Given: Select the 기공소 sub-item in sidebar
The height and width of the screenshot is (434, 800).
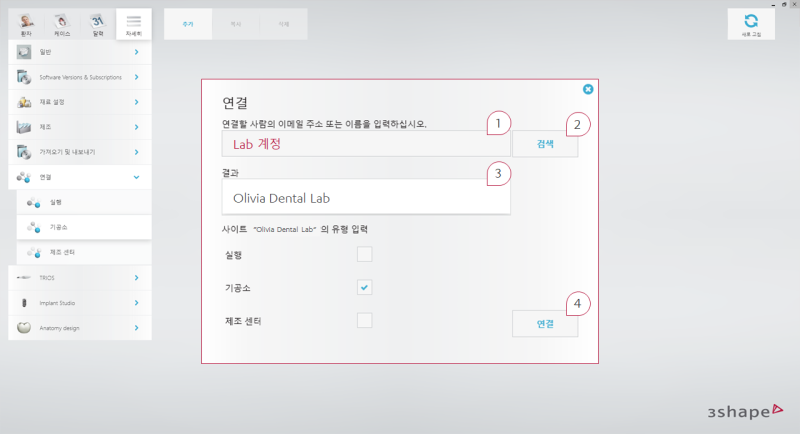Looking at the screenshot, I should (x=84, y=227).
